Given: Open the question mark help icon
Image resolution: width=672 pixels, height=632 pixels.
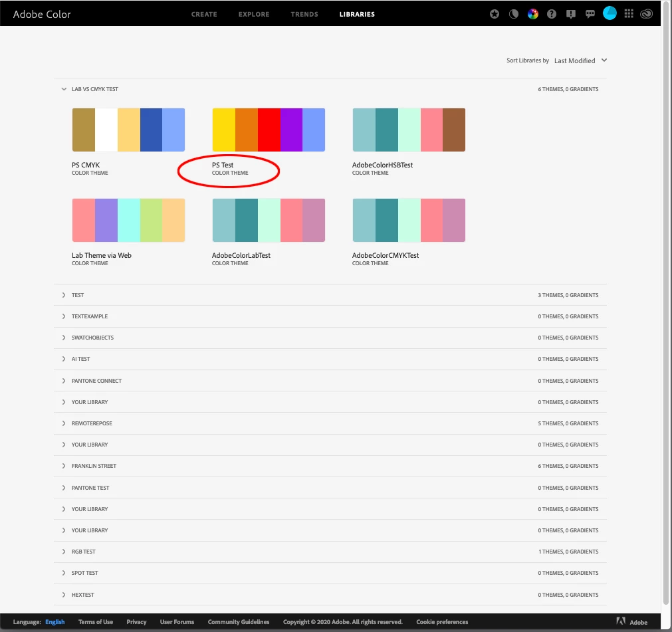Looking at the screenshot, I should (x=552, y=14).
